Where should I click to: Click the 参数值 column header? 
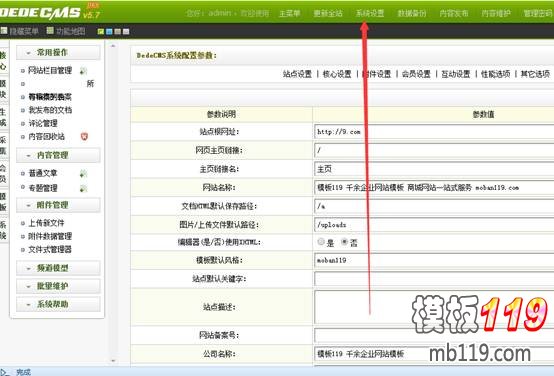click(x=483, y=114)
